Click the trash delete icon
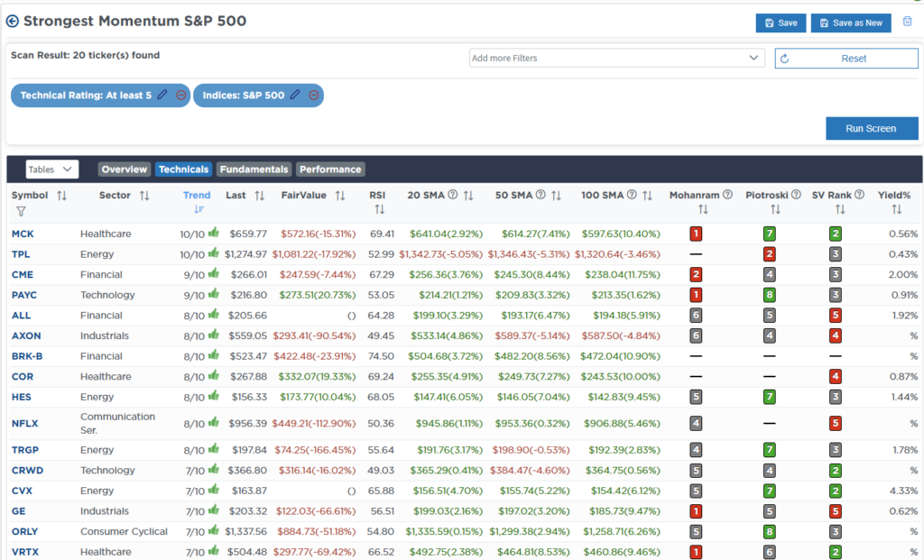This screenshot has width=924, height=560. point(907,22)
